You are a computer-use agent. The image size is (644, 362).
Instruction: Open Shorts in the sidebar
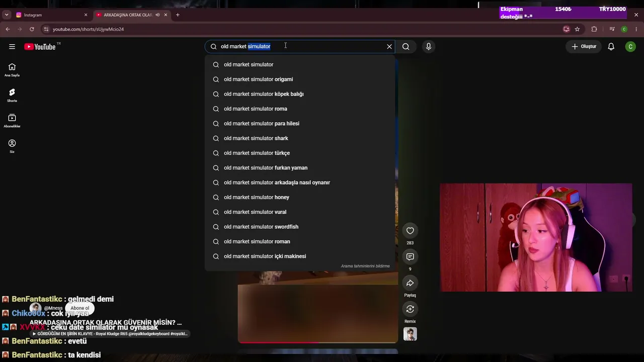pyautogui.click(x=12, y=96)
